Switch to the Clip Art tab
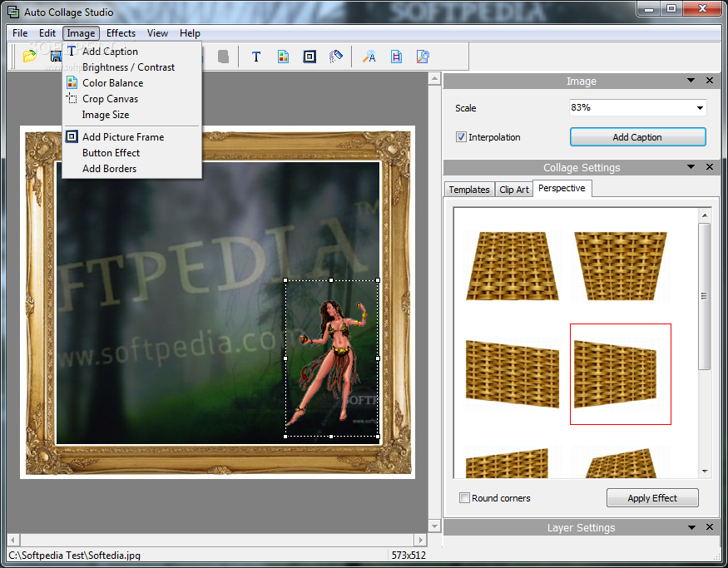Image resolution: width=728 pixels, height=568 pixels. click(514, 190)
